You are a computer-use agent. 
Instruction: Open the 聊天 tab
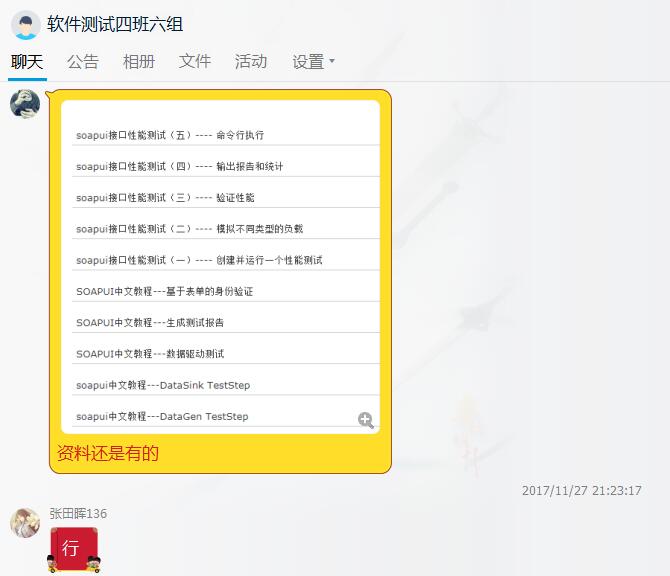click(x=27, y=62)
